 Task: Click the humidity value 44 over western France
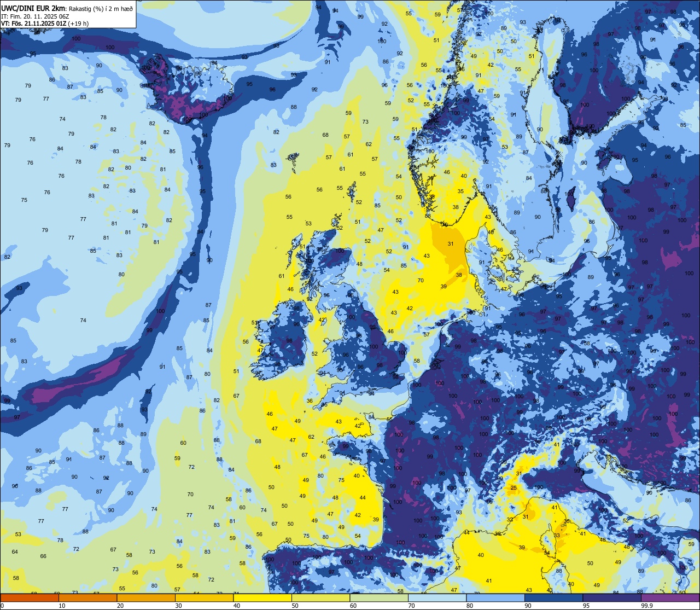click(363, 498)
